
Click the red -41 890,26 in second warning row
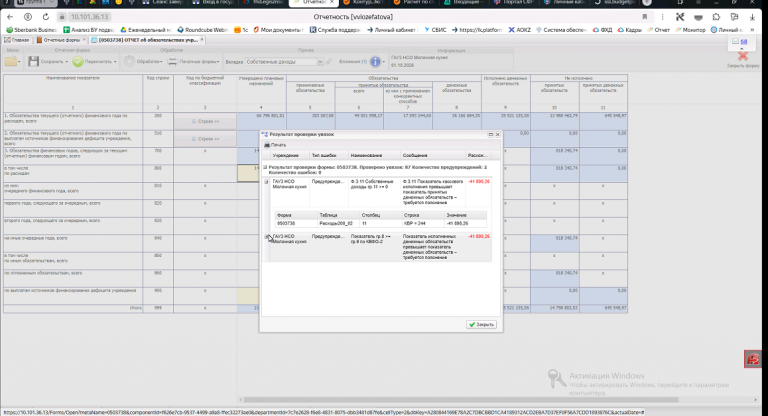coord(479,237)
